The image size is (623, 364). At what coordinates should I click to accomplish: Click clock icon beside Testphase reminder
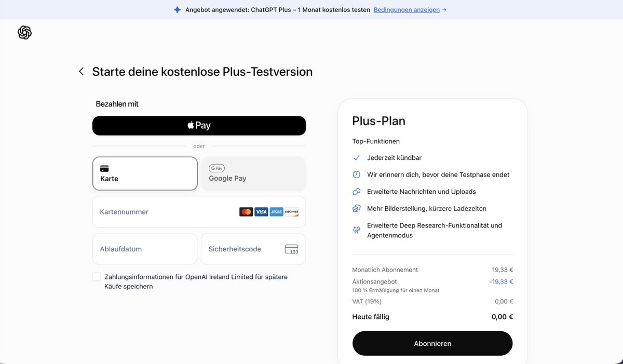(356, 174)
